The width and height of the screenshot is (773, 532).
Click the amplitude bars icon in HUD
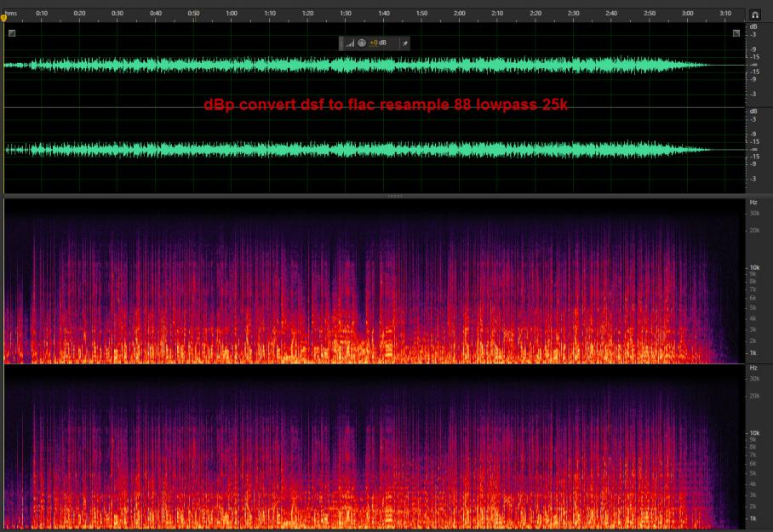pos(350,43)
